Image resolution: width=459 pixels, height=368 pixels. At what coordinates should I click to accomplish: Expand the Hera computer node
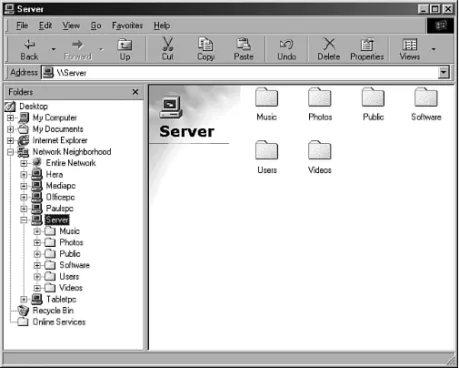[24, 174]
